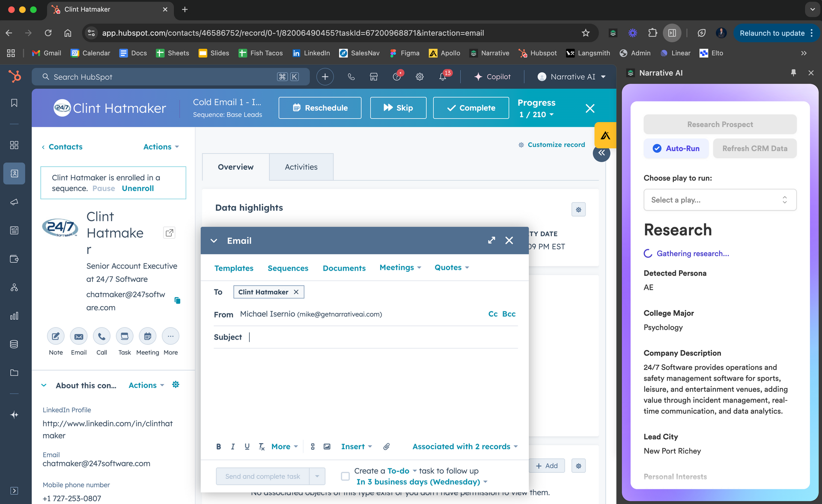
Task: Open the workspaces grid icon in sidebar
Action: click(14, 145)
